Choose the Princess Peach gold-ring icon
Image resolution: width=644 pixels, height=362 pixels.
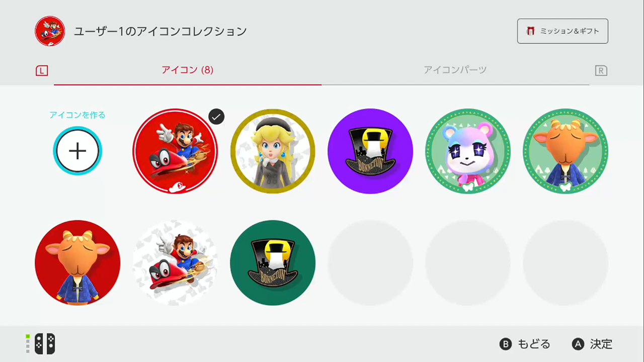(273, 151)
